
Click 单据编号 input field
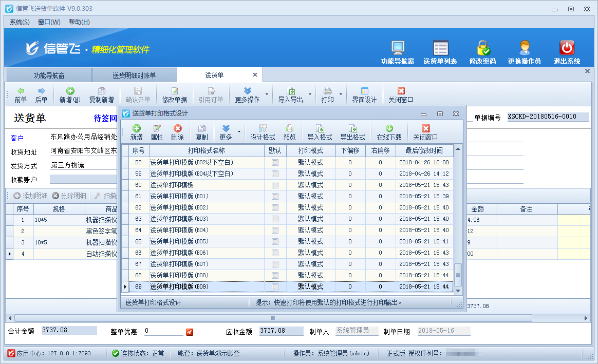click(548, 117)
